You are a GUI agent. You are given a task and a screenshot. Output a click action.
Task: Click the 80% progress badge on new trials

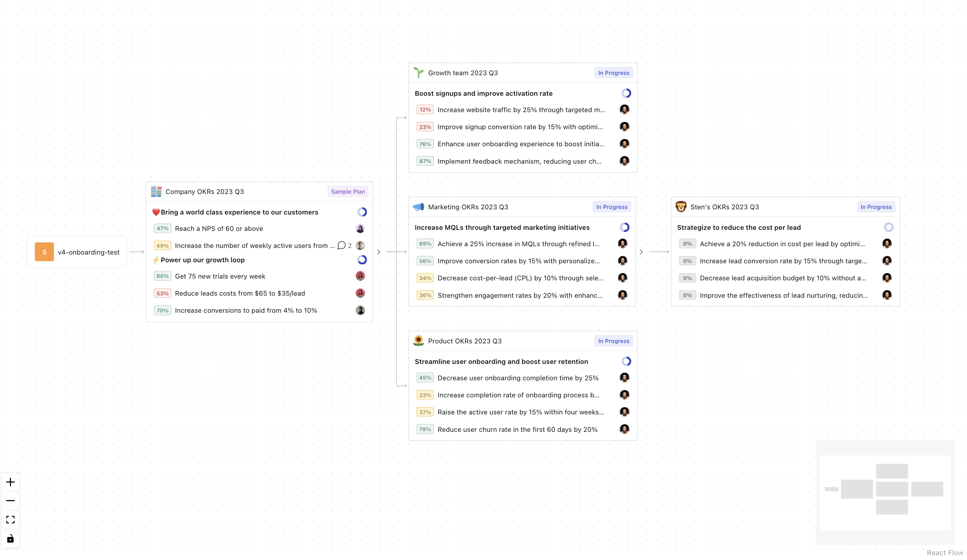pyautogui.click(x=162, y=276)
